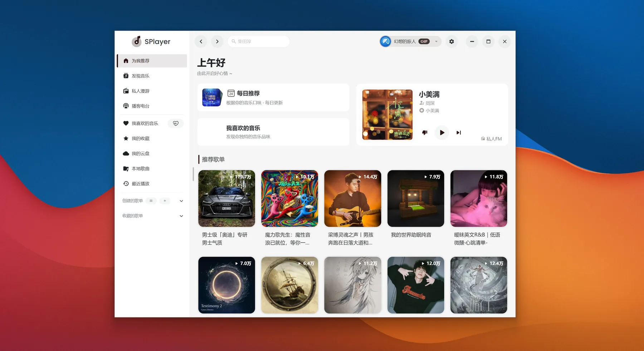Click the settings gear icon
Viewport: 644px width, 351px height.
pyautogui.click(x=452, y=42)
